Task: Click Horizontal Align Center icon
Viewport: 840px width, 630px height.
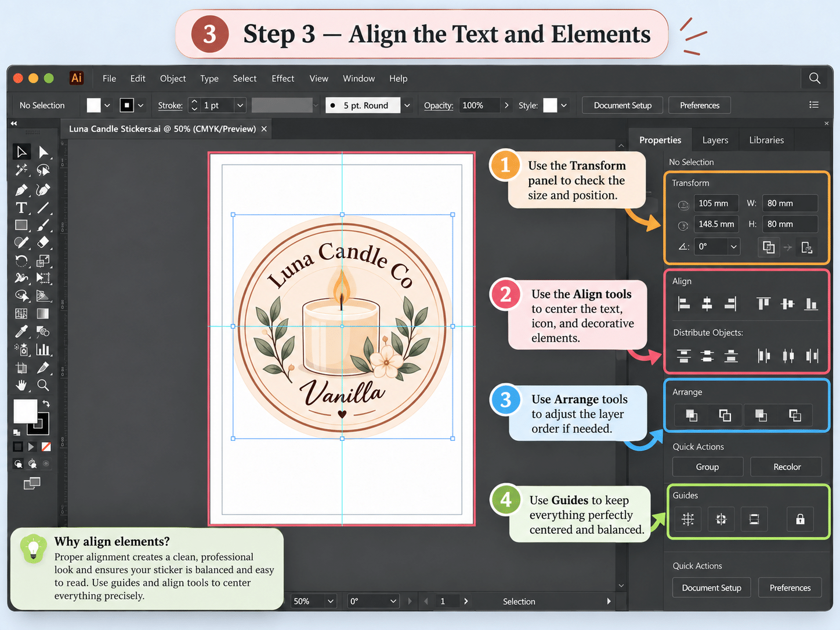Action: click(707, 303)
